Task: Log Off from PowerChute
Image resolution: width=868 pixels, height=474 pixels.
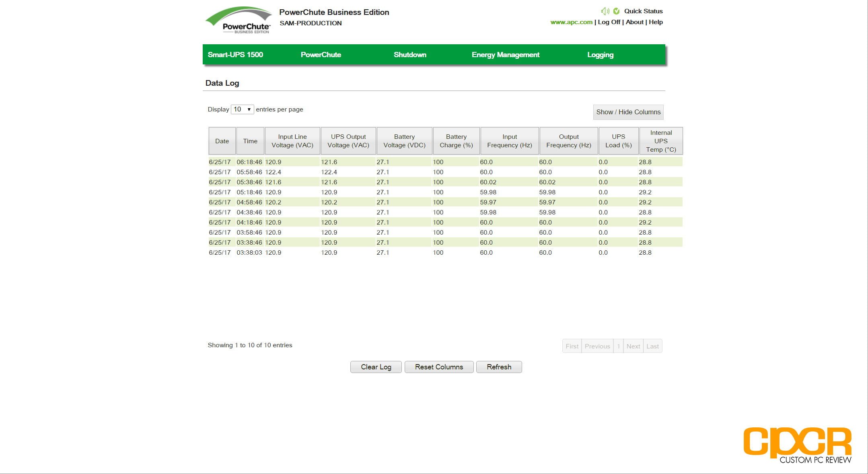Action: 609,22
